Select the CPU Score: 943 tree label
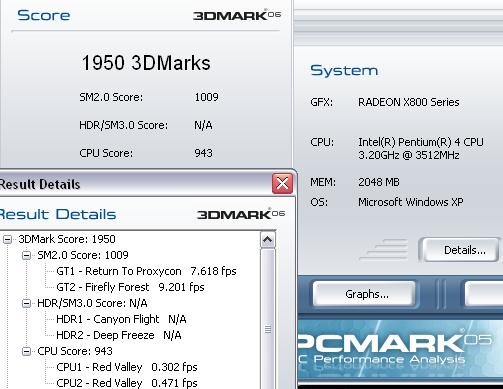The image size is (503, 389). coord(75,351)
